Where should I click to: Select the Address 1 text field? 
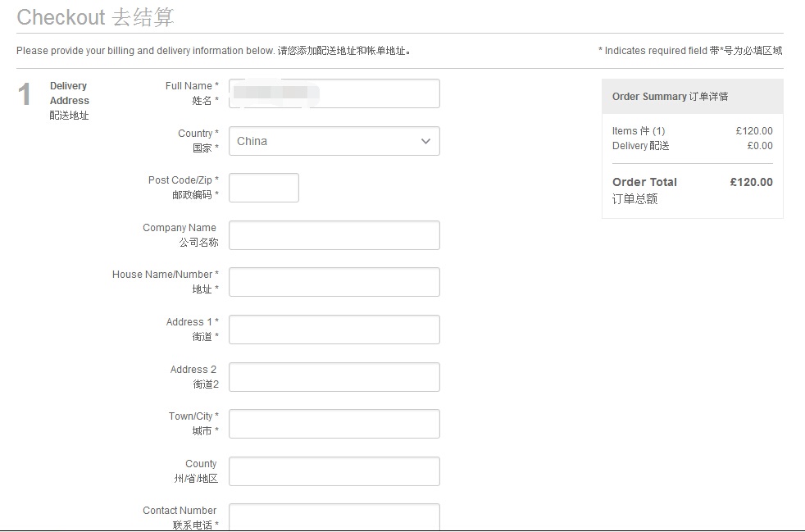point(334,330)
